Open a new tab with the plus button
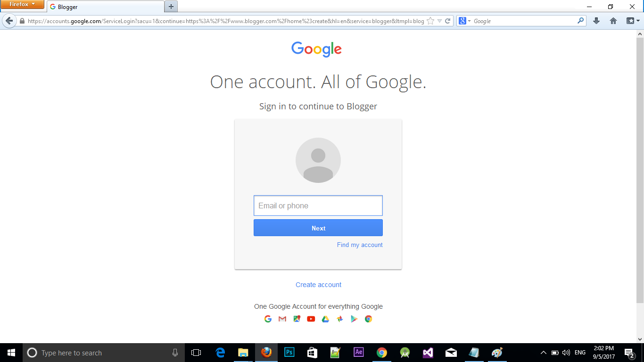The height and width of the screenshot is (362, 644). (x=171, y=7)
